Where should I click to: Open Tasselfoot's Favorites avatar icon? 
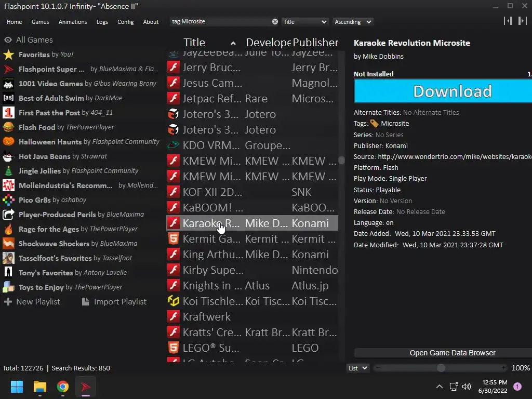[x=8, y=258]
